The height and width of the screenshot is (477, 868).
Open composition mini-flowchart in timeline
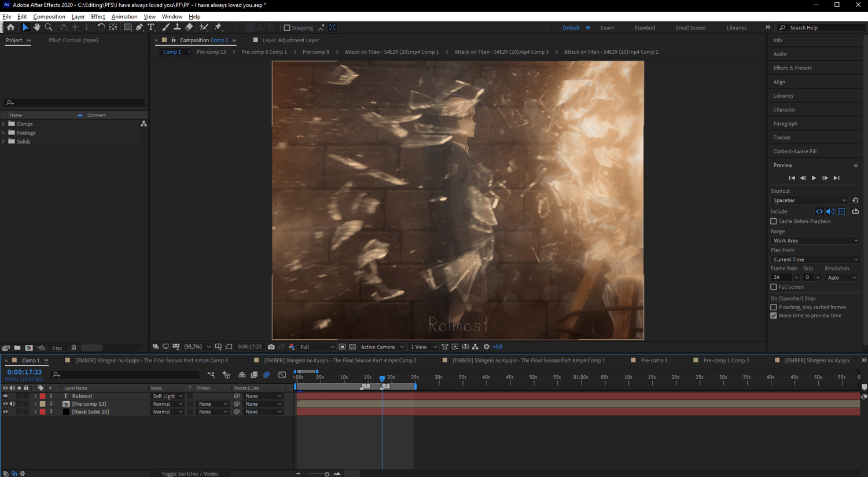click(x=211, y=375)
